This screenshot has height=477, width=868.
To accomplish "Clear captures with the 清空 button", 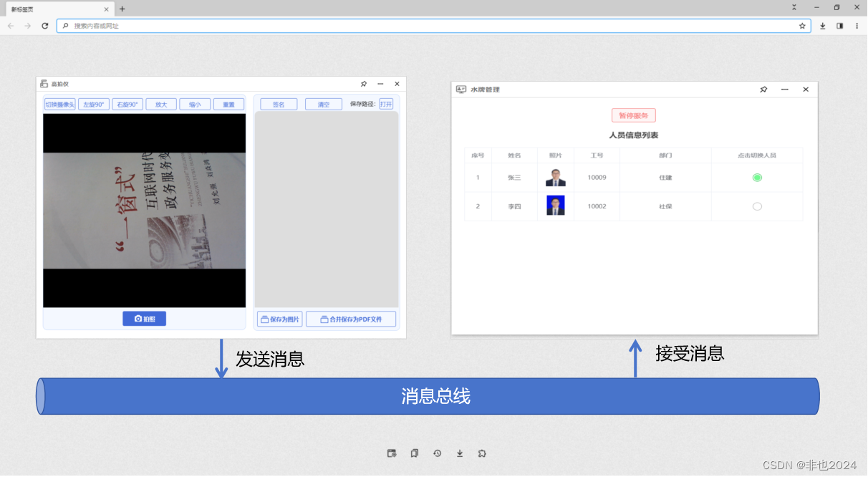I will [x=323, y=105].
